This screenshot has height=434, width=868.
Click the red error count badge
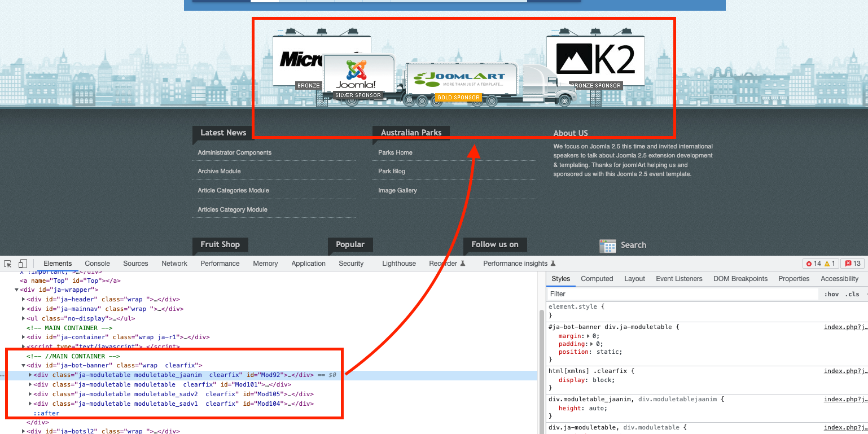pos(813,264)
